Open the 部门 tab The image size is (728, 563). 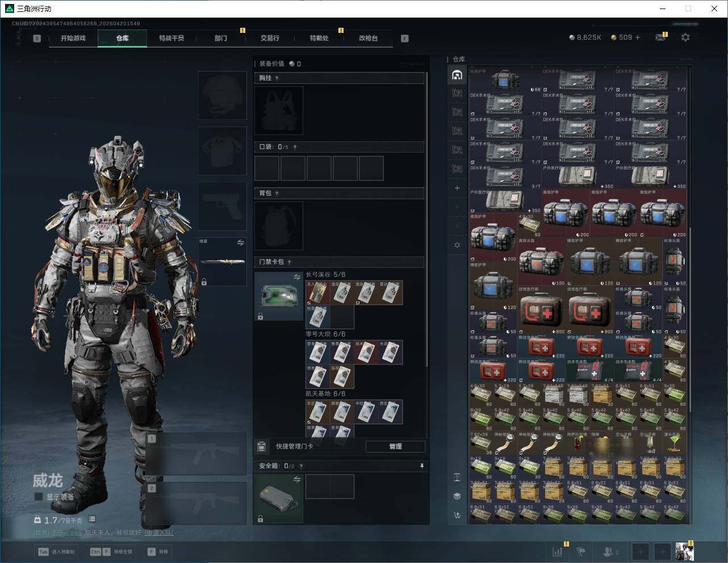(221, 38)
